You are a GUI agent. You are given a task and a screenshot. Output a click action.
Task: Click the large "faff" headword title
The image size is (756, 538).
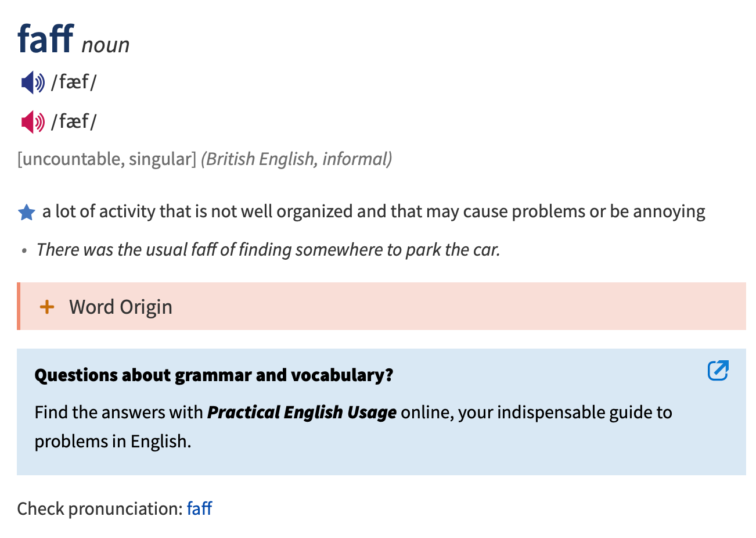point(45,40)
